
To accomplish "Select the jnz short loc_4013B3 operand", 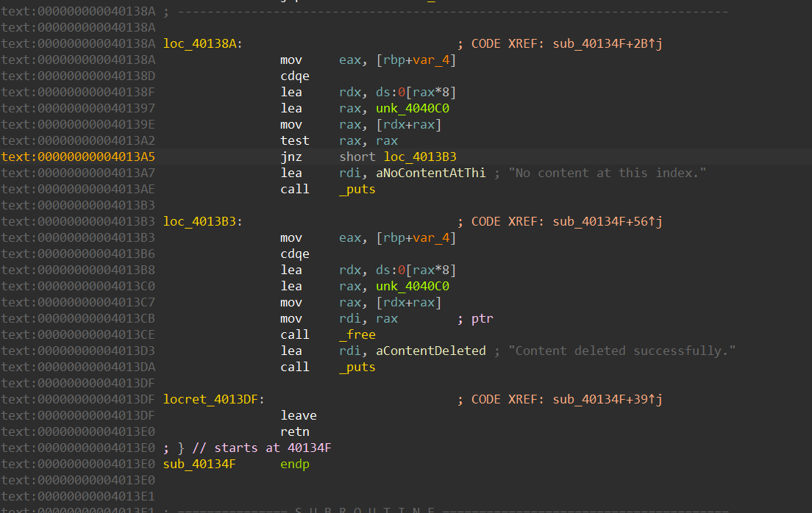I will point(420,157).
